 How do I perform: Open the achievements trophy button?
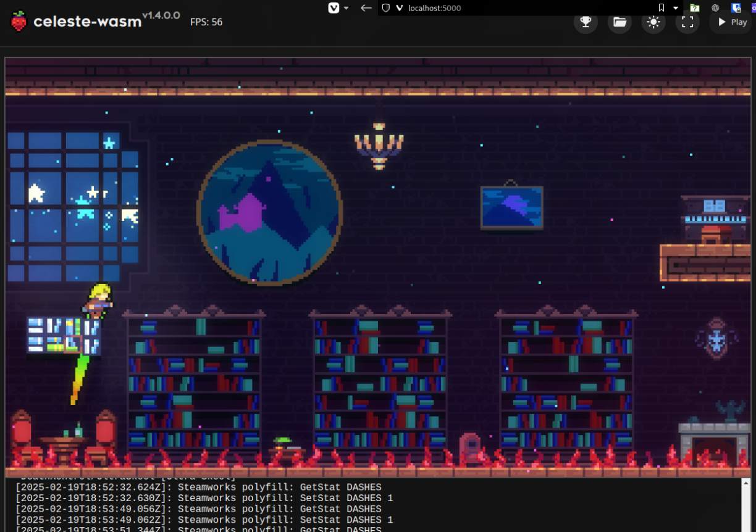coord(586,22)
